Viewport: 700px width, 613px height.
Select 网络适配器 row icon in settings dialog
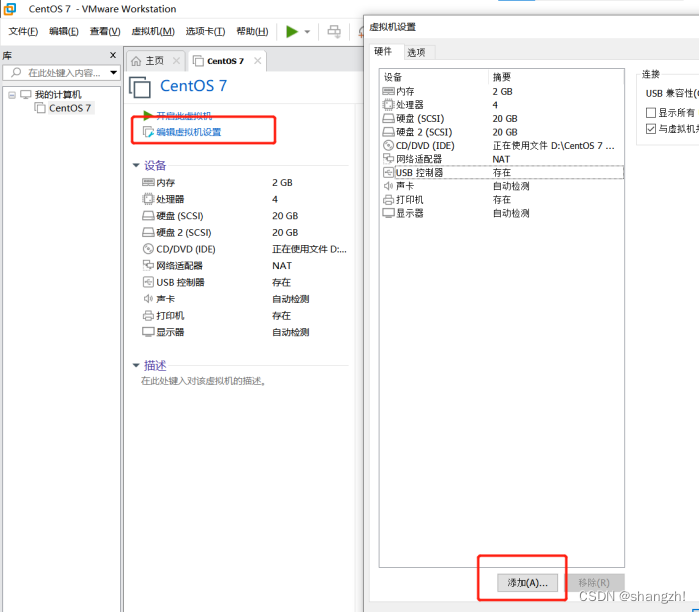tap(388, 159)
